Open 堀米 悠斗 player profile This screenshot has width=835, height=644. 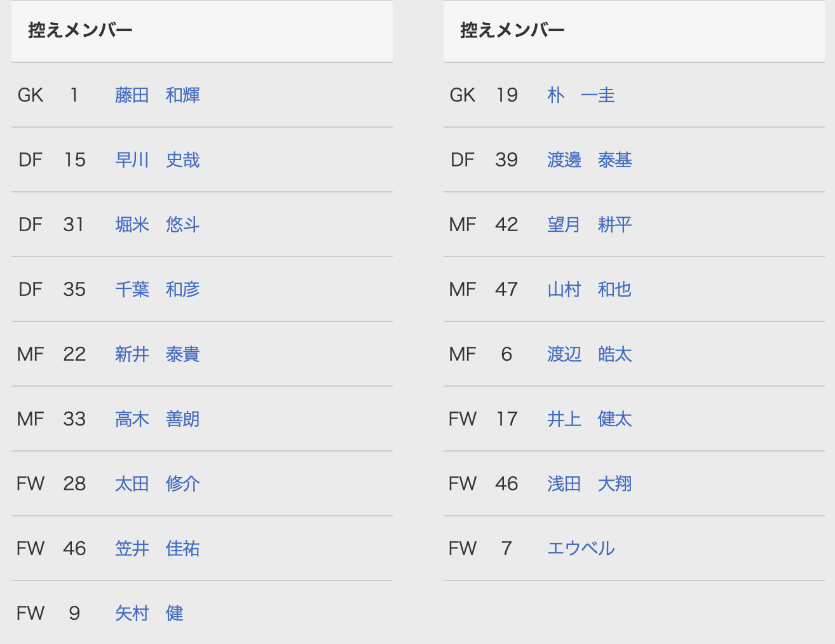(157, 225)
